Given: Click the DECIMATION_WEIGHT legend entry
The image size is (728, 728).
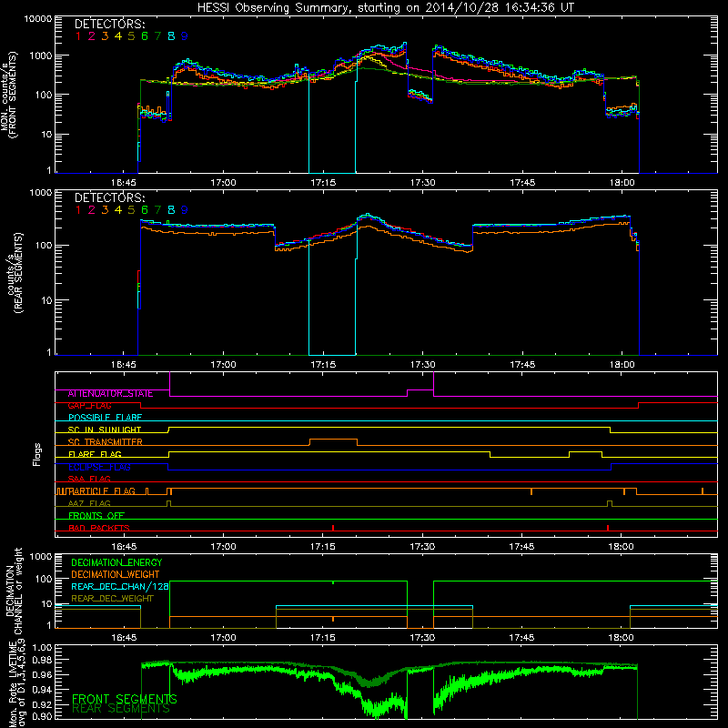Looking at the screenshot, I should tap(116, 574).
